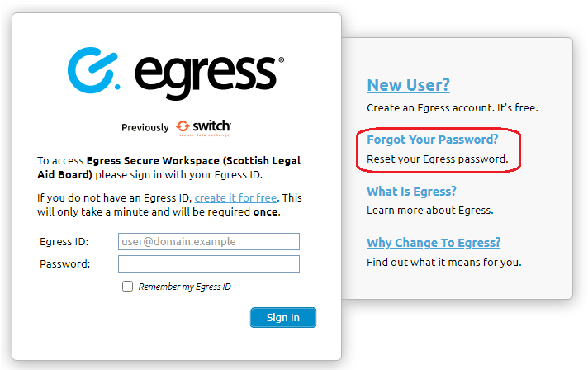The image size is (588, 370).
Task: Click the registered trademark symbol beside egress
Action: coord(282,59)
